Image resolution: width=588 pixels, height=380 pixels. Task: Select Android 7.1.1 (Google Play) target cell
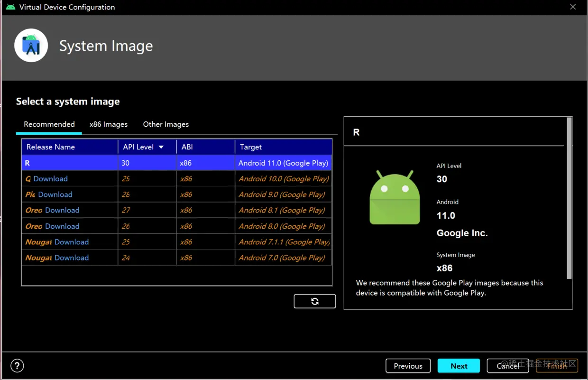(x=283, y=242)
